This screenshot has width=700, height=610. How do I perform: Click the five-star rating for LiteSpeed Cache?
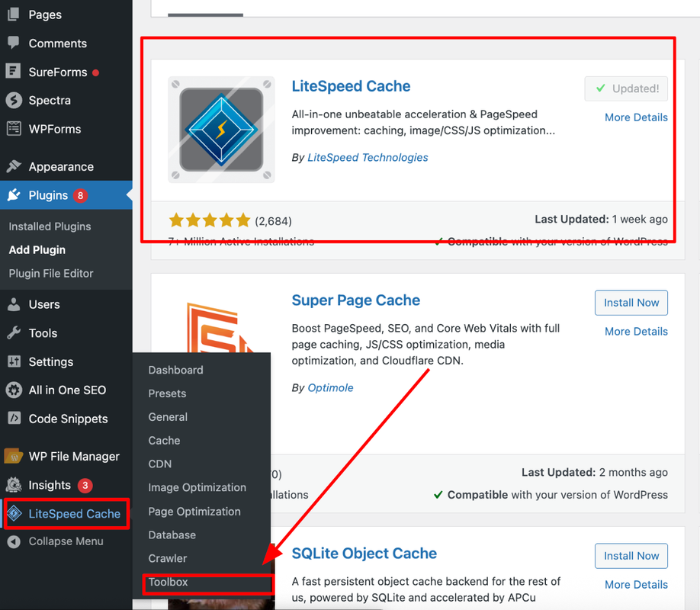(x=210, y=220)
